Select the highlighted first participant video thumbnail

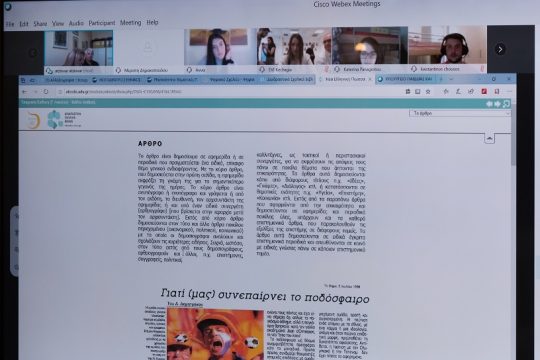[79, 48]
